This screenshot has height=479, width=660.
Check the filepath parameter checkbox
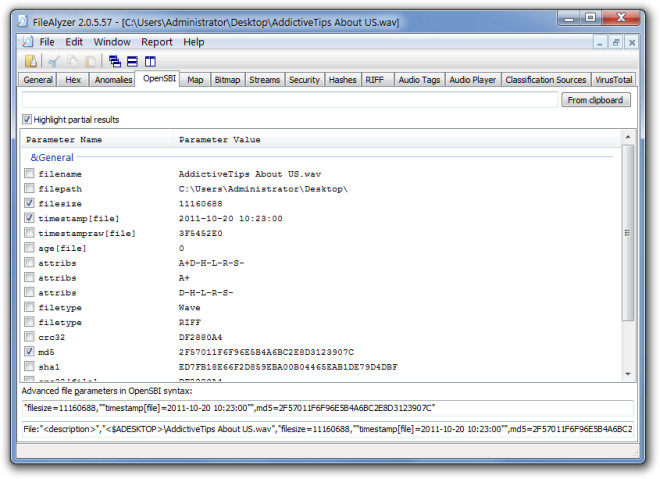(x=29, y=188)
